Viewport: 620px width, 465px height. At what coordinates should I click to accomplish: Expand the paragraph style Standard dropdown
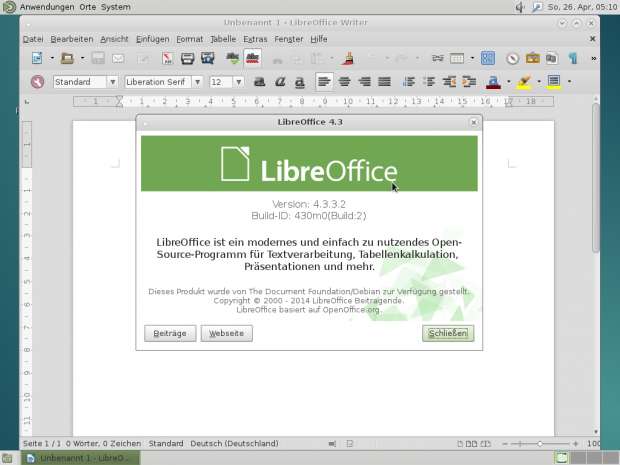(113, 82)
